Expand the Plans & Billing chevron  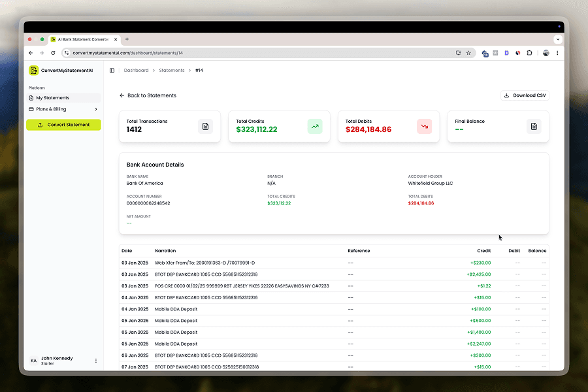97,110
